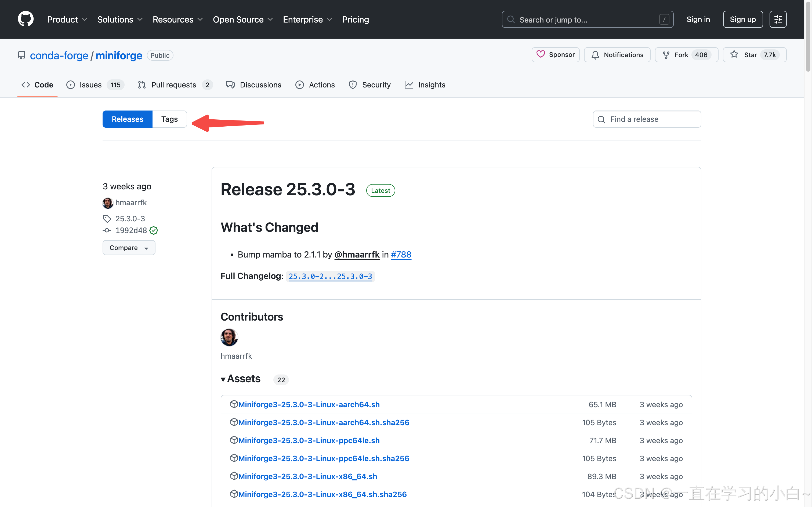Click the Notifications bell button
The image size is (812, 507).
(617, 55)
